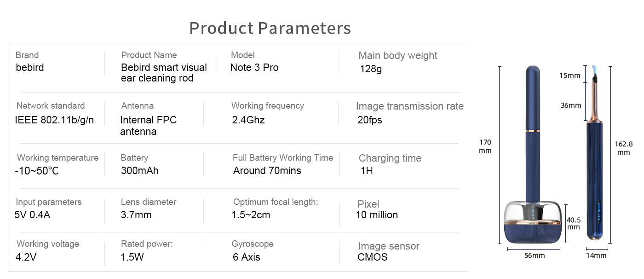Click the Main body weight 128g cell
The width and height of the screenshot is (644, 279).
coord(398,62)
